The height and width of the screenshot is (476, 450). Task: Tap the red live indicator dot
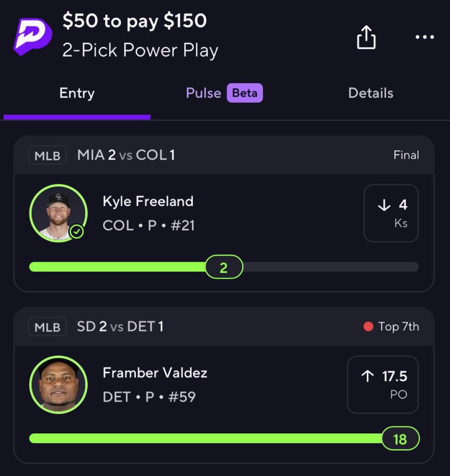368,327
